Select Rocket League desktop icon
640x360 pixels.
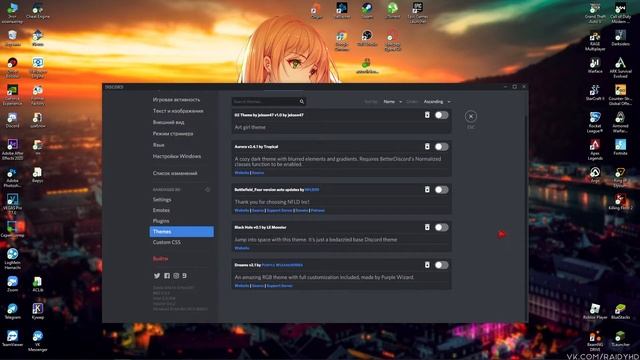595,122
